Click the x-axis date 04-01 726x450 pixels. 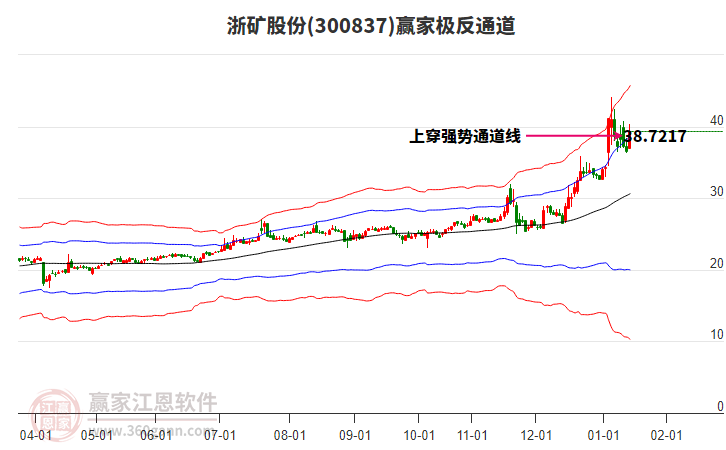tap(36, 435)
